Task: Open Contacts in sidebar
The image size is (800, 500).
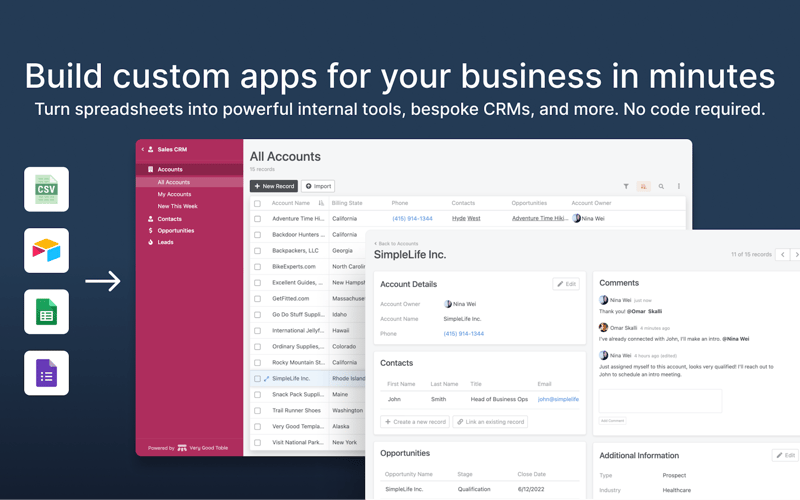Action: point(169,219)
